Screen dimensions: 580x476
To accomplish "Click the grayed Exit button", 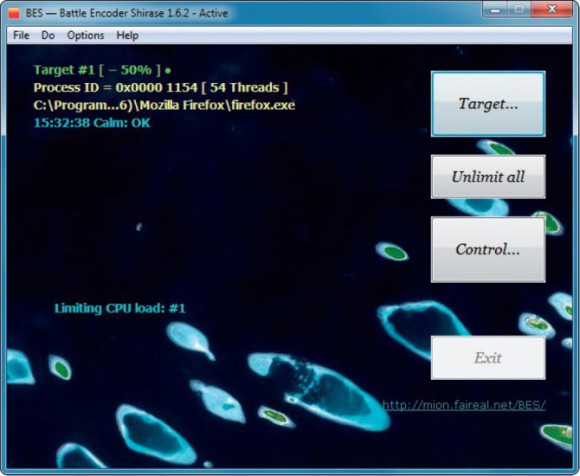I will (488, 358).
